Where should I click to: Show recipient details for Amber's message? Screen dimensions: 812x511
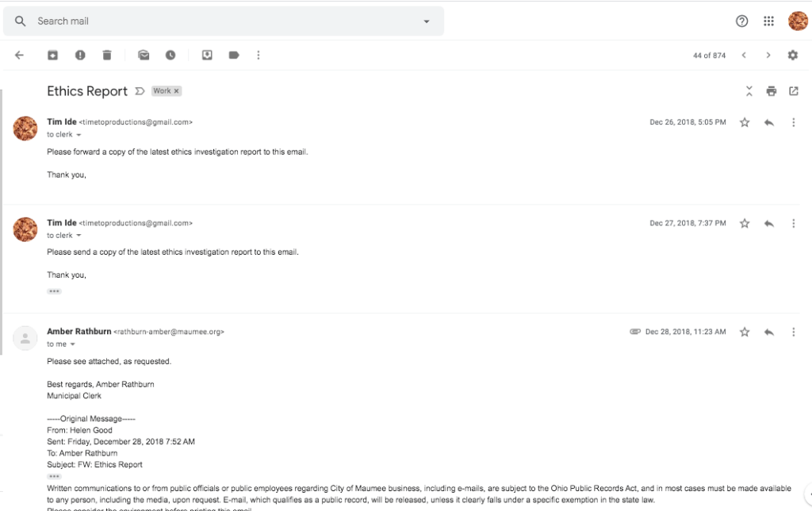point(73,344)
